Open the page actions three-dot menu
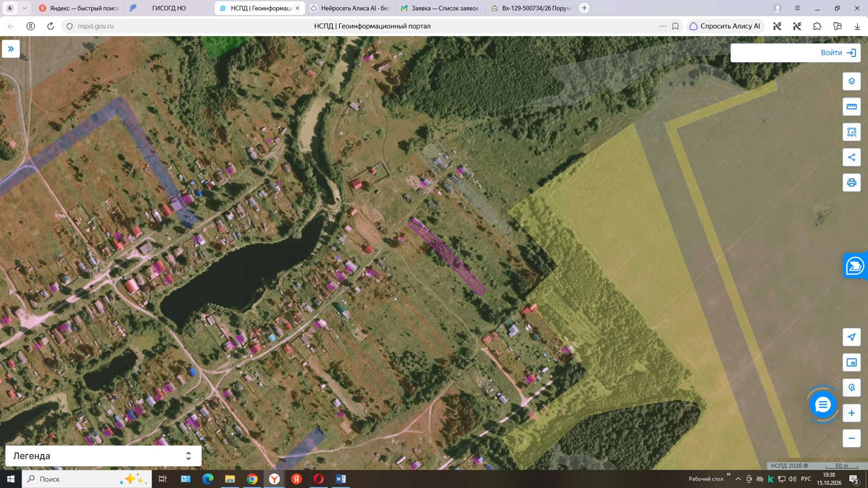868x488 pixels. [662, 26]
